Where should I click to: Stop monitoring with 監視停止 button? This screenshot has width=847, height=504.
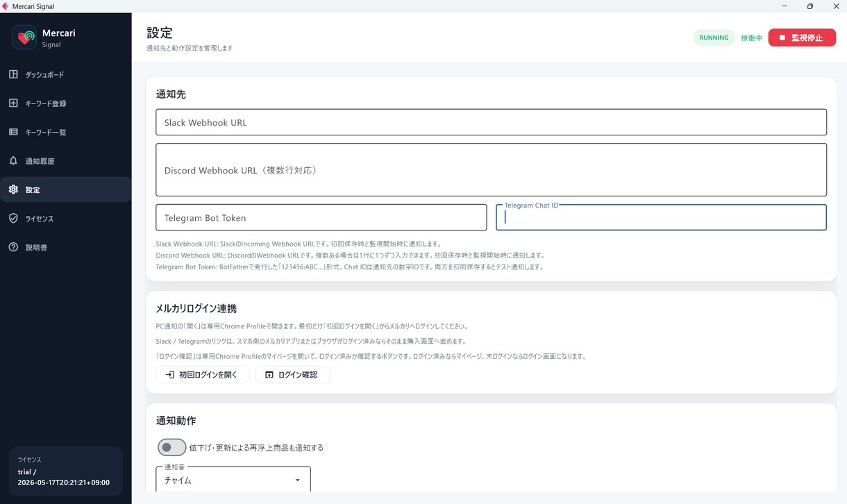coord(802,37)
